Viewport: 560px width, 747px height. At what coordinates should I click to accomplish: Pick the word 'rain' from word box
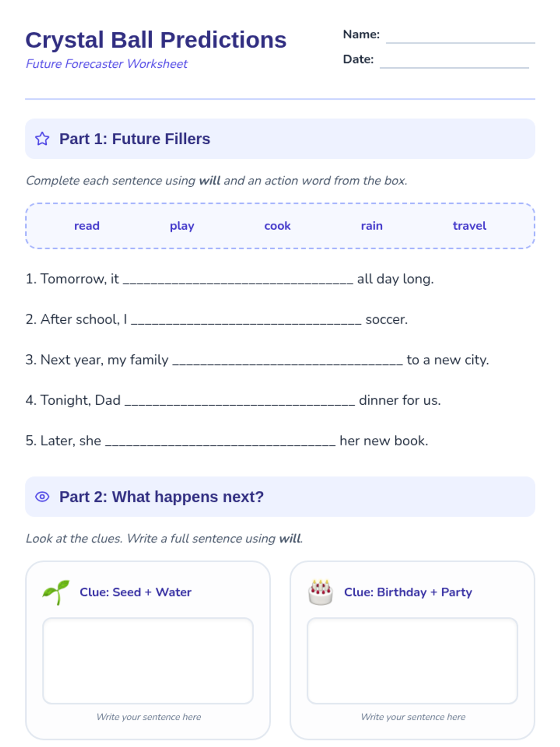pyautogui.click(x=372, y=226)
